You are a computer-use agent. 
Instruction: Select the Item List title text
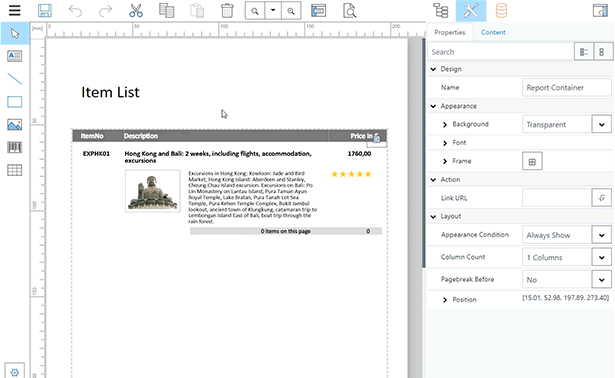pyautogui.click(x=110, y=92)
